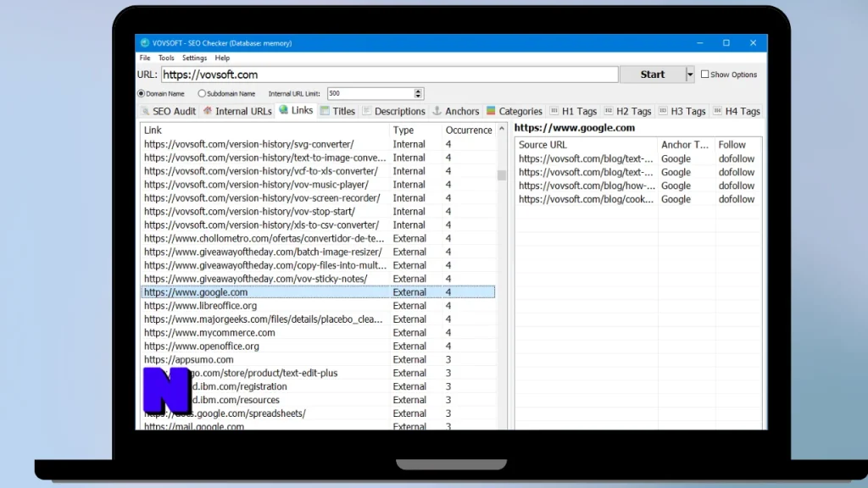The width and height of the screenshot is (868, 488).
Task: Switch to the Anchors tab
Action: (456, 111)
